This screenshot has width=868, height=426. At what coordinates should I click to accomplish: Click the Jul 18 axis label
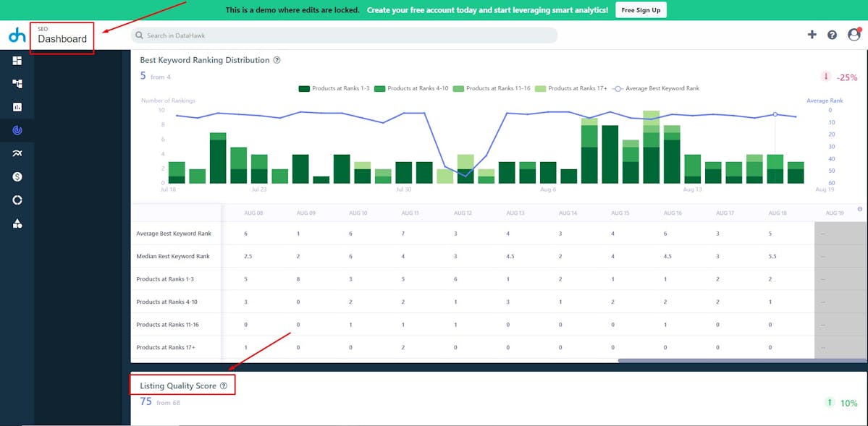coord(168,189)
